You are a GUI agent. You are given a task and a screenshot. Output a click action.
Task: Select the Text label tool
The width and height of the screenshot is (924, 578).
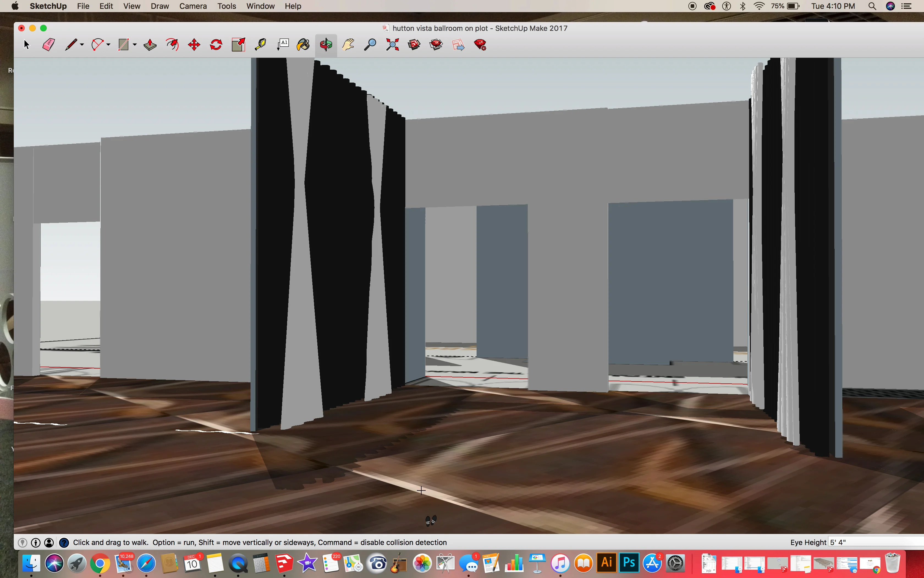click(x=282, y=45)
